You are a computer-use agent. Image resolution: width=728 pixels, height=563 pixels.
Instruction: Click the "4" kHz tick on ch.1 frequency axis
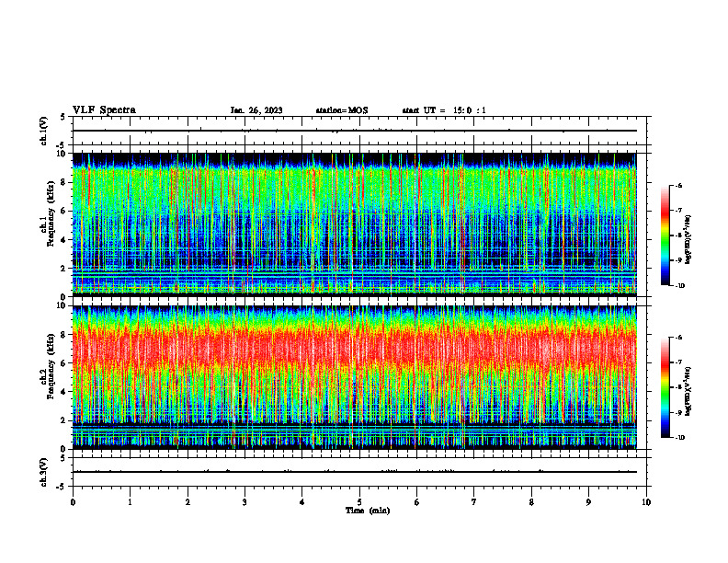click(64, 240)
